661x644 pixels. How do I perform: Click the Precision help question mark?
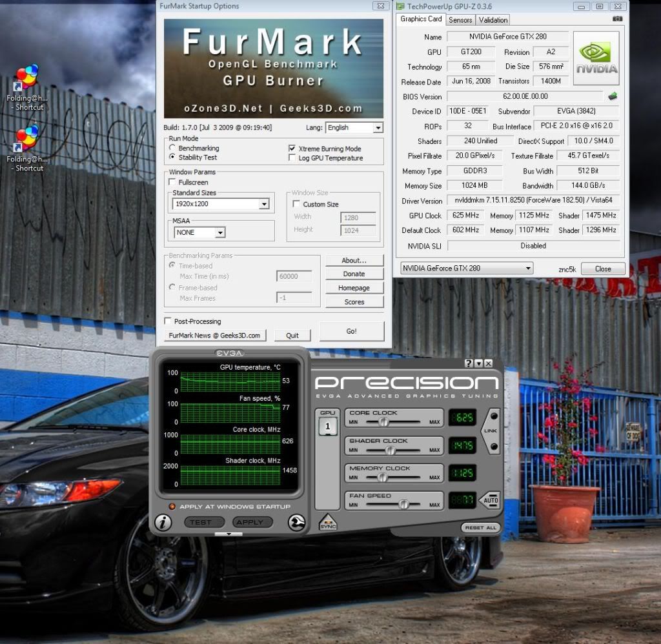click(x=469, y=363)
